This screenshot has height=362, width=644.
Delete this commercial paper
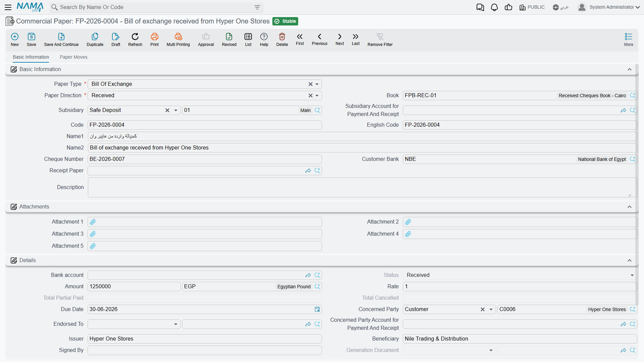coord(282,40)
